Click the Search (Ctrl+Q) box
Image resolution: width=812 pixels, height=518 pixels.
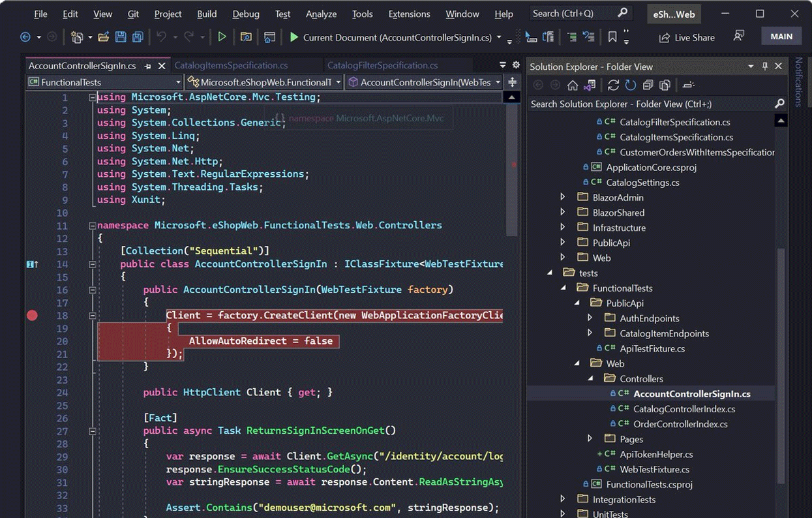[580, 13]
